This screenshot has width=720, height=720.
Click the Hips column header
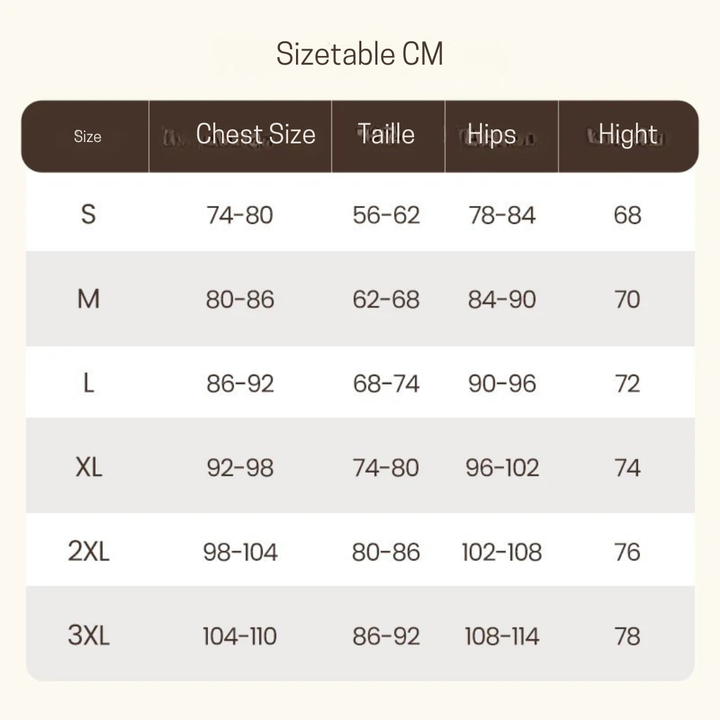(492, 135)
